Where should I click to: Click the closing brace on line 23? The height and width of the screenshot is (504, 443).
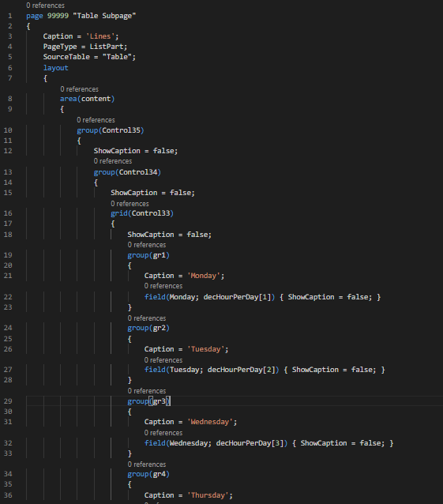click(x=130, y=307)
